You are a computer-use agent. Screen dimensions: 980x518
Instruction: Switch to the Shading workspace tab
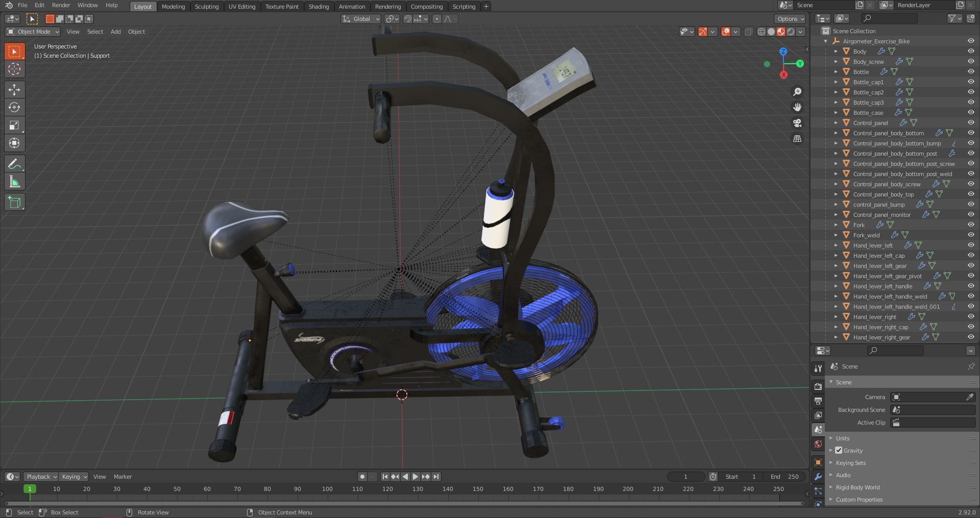(x=318, y=7)
